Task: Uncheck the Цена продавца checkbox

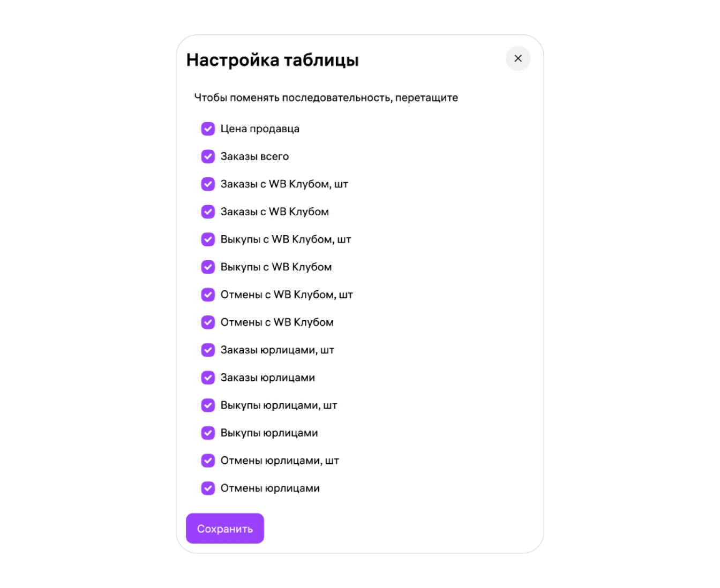Action: (x=208, y=129)
